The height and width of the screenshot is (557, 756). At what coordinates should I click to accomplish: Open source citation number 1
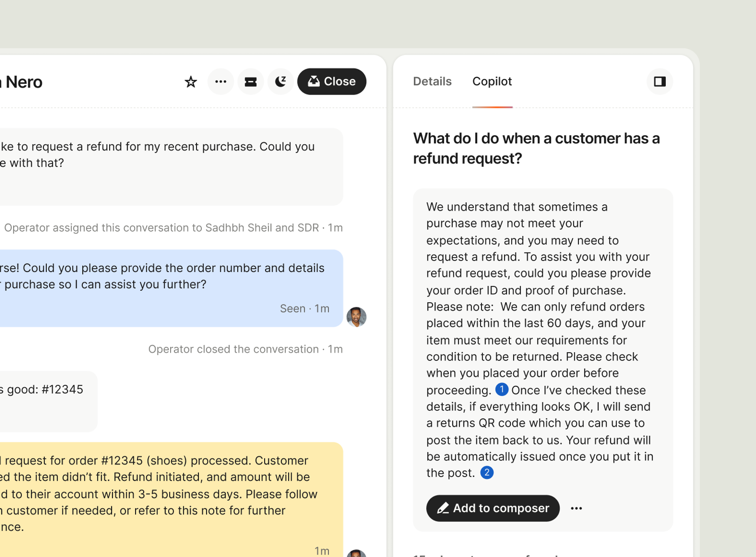tap(502, 390)
